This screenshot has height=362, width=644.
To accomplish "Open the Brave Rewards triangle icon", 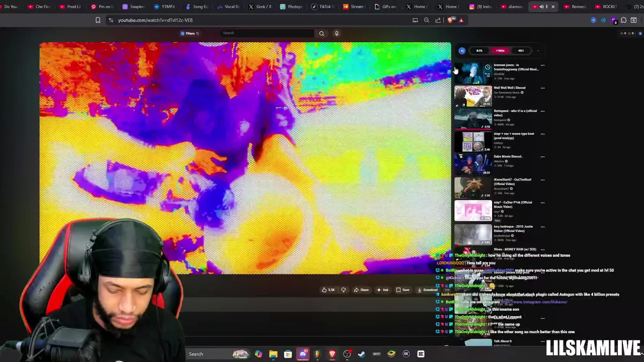I will [461, 20].
